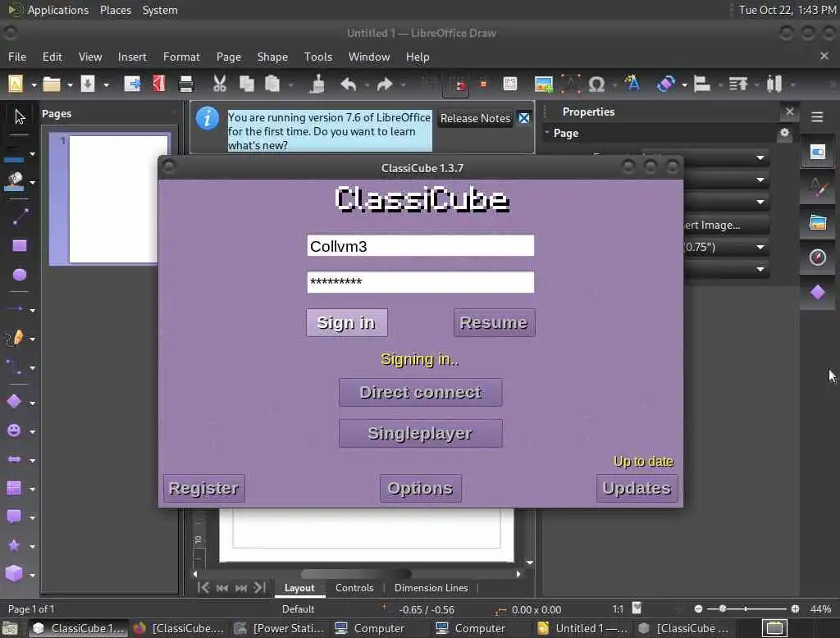The image size is (840, 638).
Task: Expand the Curves and Polygons dropdown arrow
Action: coord(32,339)
